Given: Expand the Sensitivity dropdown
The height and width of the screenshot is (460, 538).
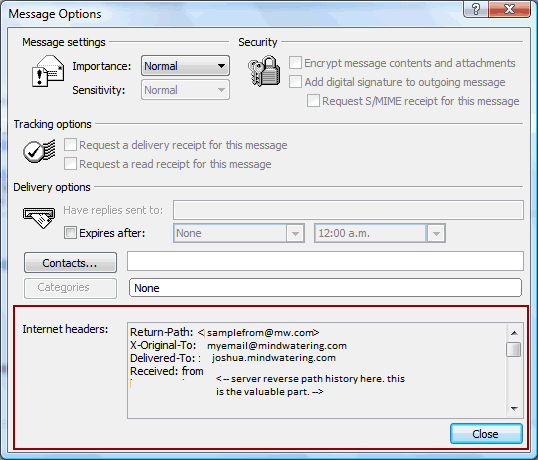Looking at the screenshot, I should (x=185, y=90).
